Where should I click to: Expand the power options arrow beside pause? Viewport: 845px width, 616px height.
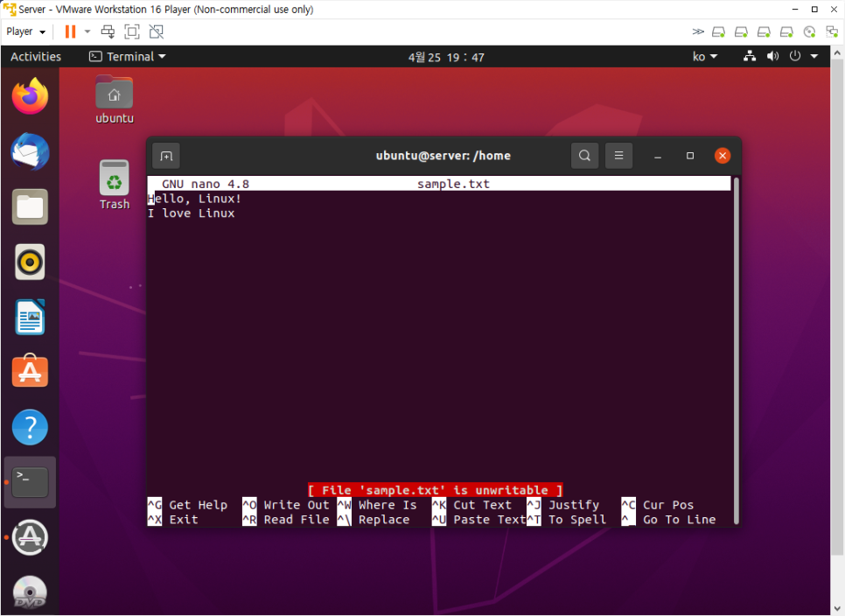87,31
